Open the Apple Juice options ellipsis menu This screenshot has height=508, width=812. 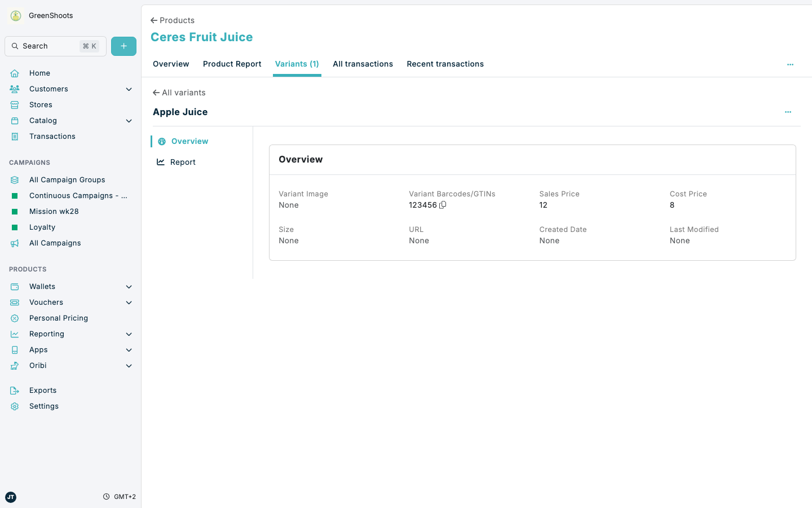coord(788,112)
